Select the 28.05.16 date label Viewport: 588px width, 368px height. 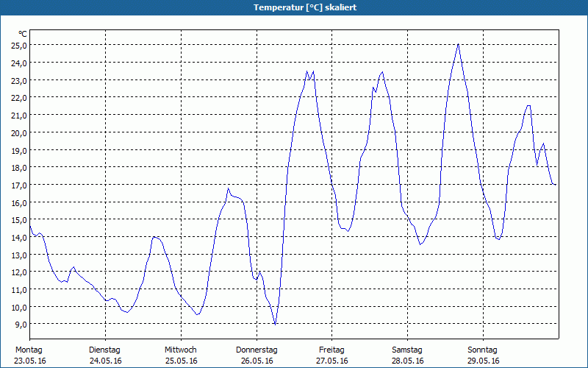tap(406, 361)
